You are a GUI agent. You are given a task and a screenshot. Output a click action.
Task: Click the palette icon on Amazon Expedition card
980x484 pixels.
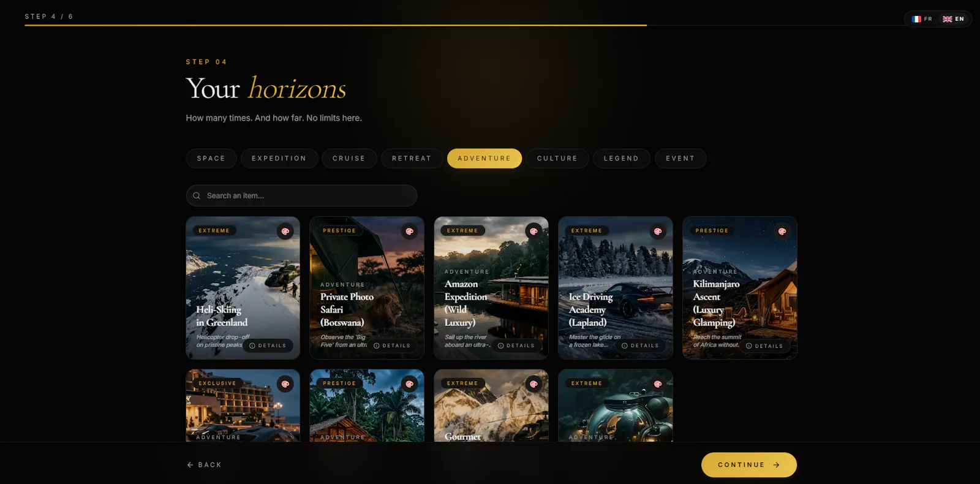point(533,232)
